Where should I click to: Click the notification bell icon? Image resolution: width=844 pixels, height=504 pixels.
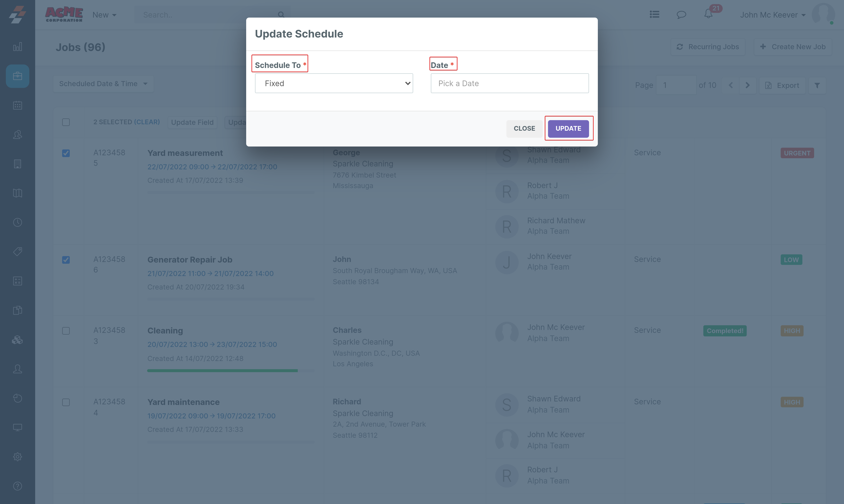(x=708, y=14)
